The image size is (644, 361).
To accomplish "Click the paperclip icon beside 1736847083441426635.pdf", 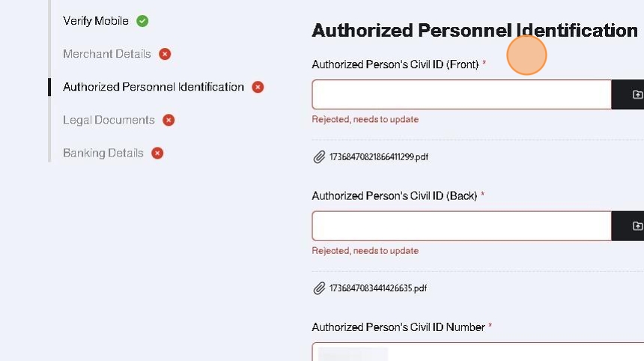I will 320,288.
